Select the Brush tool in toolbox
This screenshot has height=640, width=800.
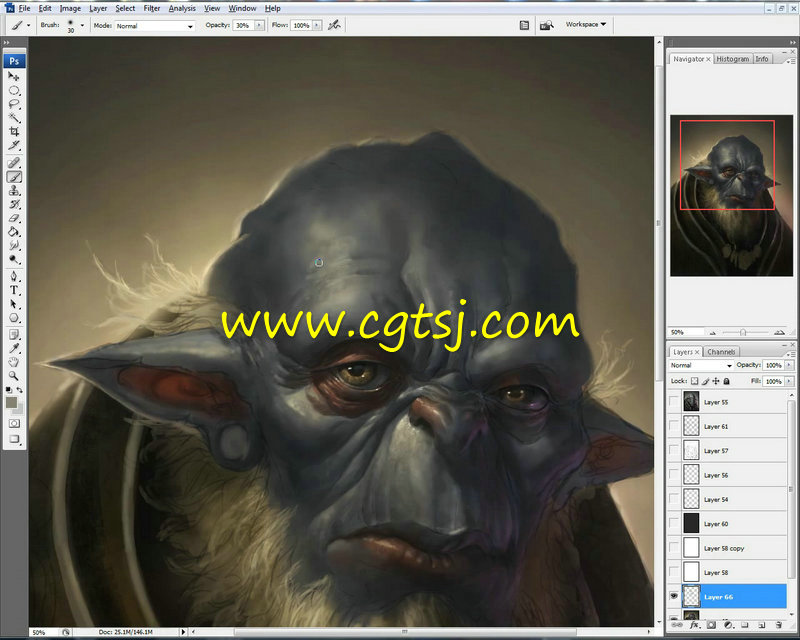pyautogui.click(x=14, y=177)
